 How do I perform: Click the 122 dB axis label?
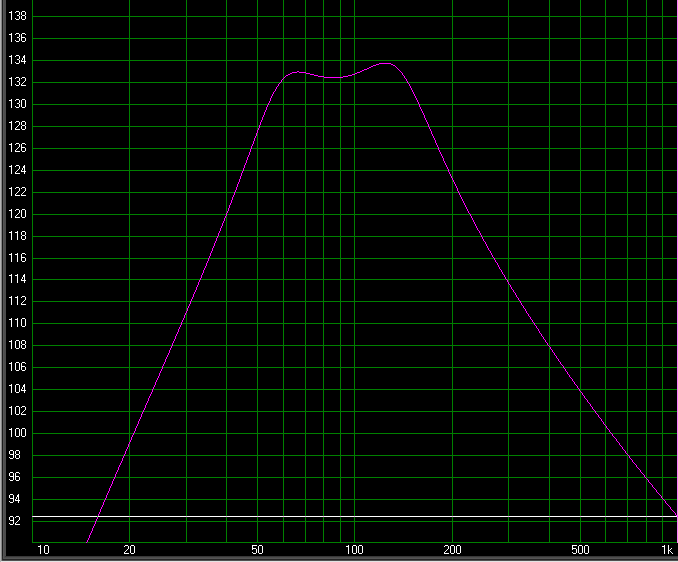17,192
